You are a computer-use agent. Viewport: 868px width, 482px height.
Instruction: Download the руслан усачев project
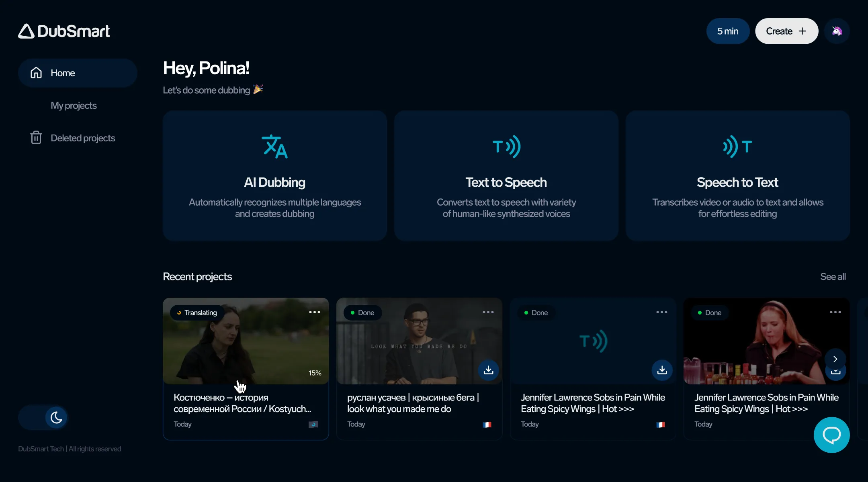coord(488,370)
